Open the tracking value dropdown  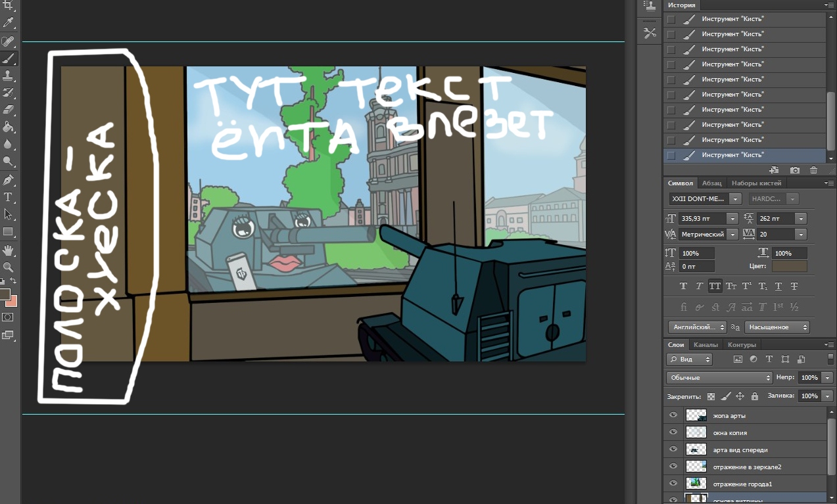click(x=800, y=234)
